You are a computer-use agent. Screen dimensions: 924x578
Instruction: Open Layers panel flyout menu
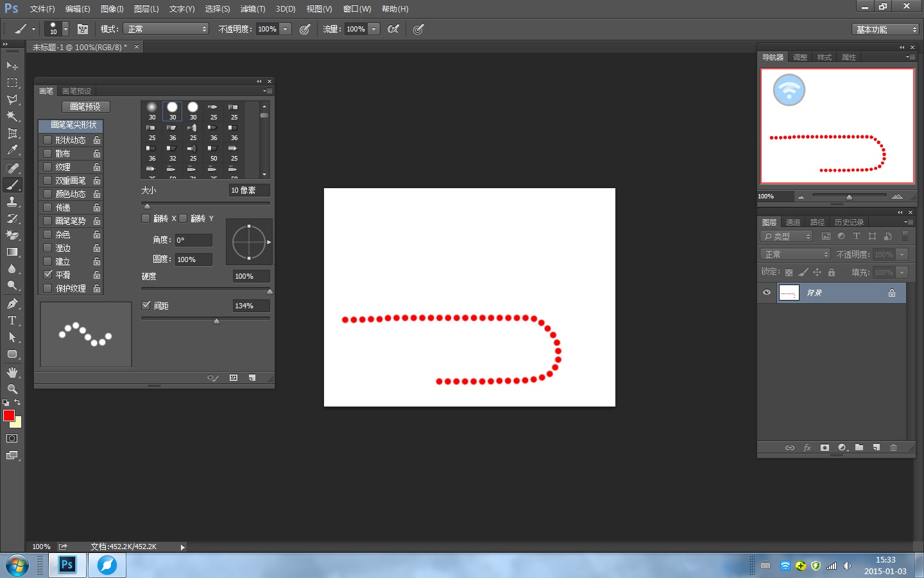(x=909, y=222)
